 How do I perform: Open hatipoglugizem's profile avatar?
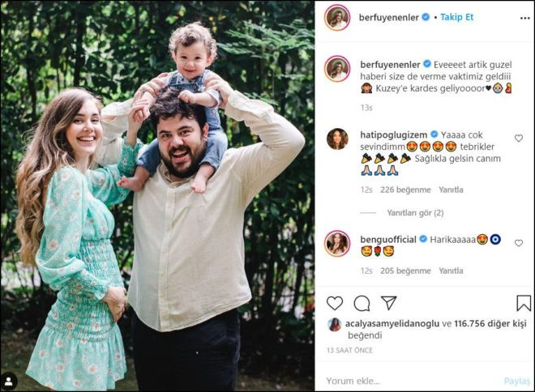click(337, 138)
